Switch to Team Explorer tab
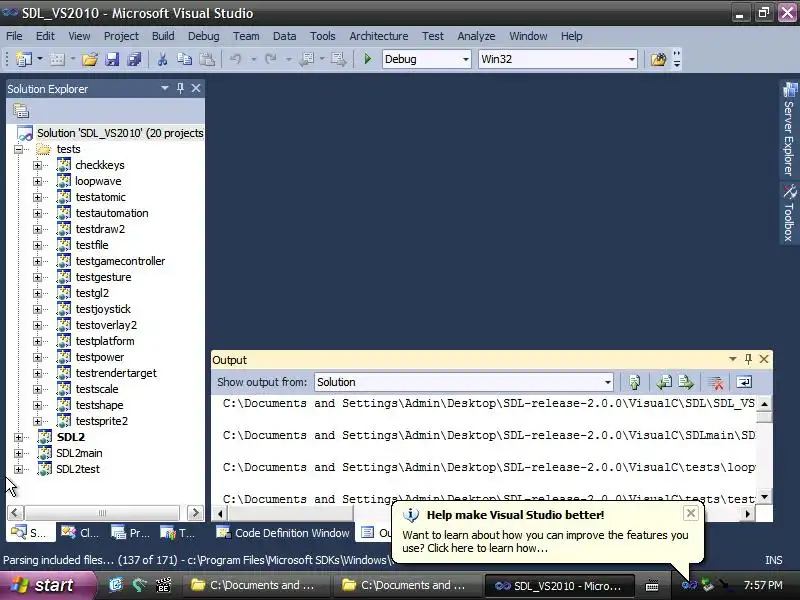The width and height of the screenshot is (800, 600). click(178, 533)
